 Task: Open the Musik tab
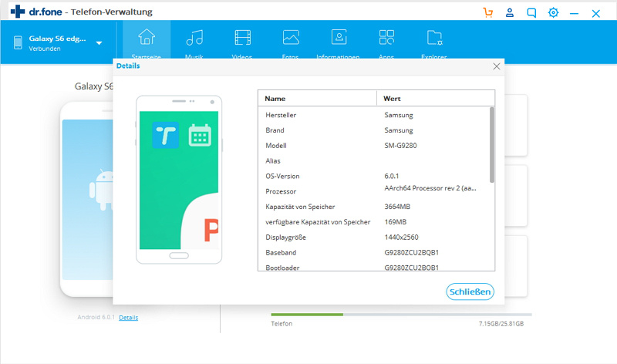194,42
